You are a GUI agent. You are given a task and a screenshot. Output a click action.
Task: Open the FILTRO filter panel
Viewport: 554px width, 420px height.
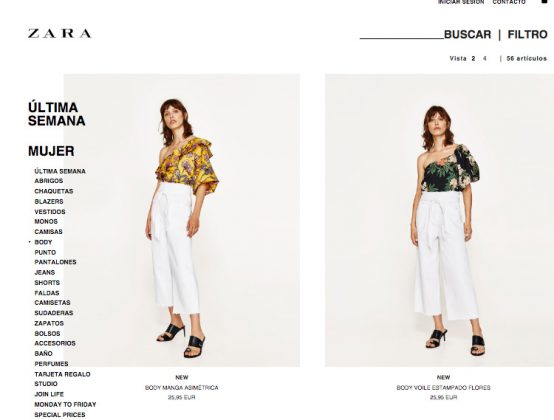528,35
